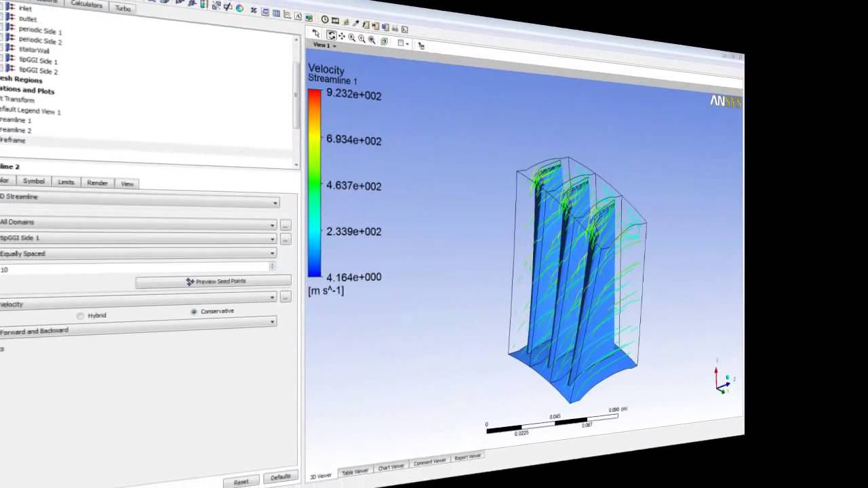The image size is (868, 488).
Task: Select periodic Side 2 in the tree
Action: point(40,41)
